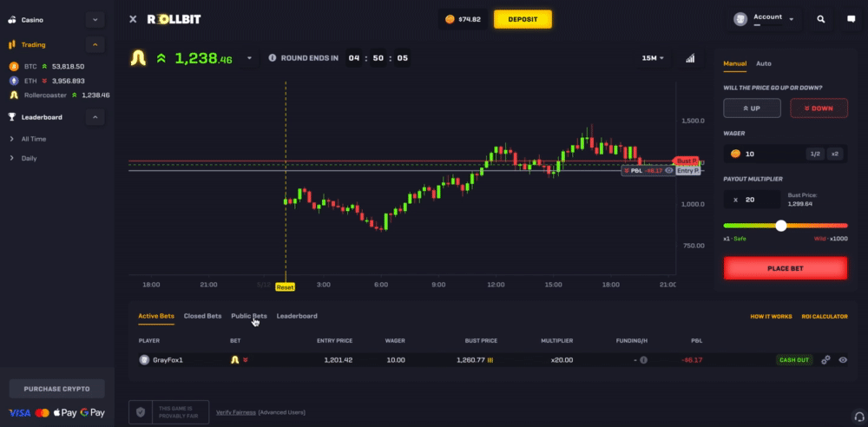Click the Bitcoin icon in sidebar
Screen dimensions: 868x427
[14, 67]
